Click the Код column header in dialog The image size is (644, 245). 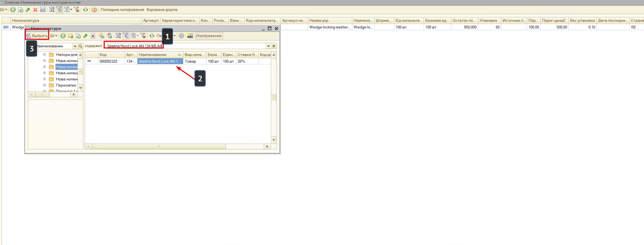112,55
